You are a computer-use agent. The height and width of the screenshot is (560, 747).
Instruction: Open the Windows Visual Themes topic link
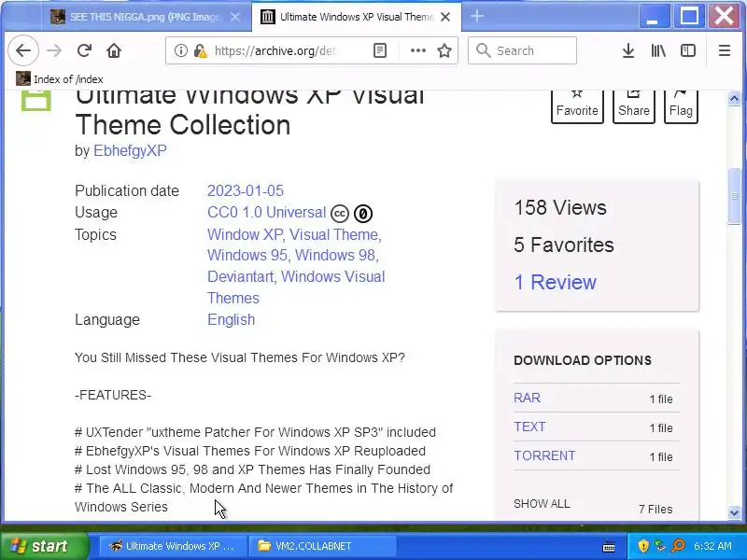coord(296,287)
